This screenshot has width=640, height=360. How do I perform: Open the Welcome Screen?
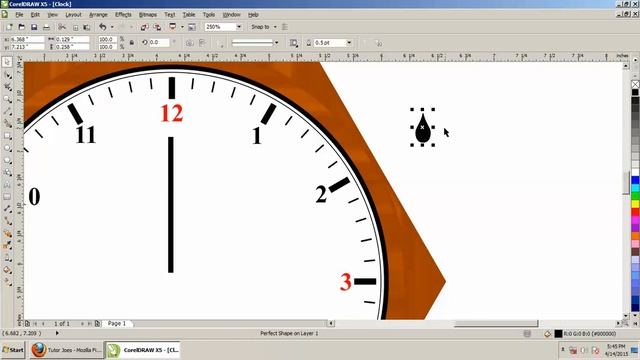191,27
